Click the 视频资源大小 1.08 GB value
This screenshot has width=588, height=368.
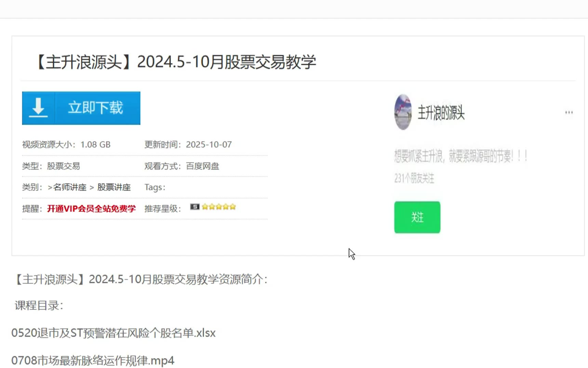pyautogui.click(x=95, y=144)
